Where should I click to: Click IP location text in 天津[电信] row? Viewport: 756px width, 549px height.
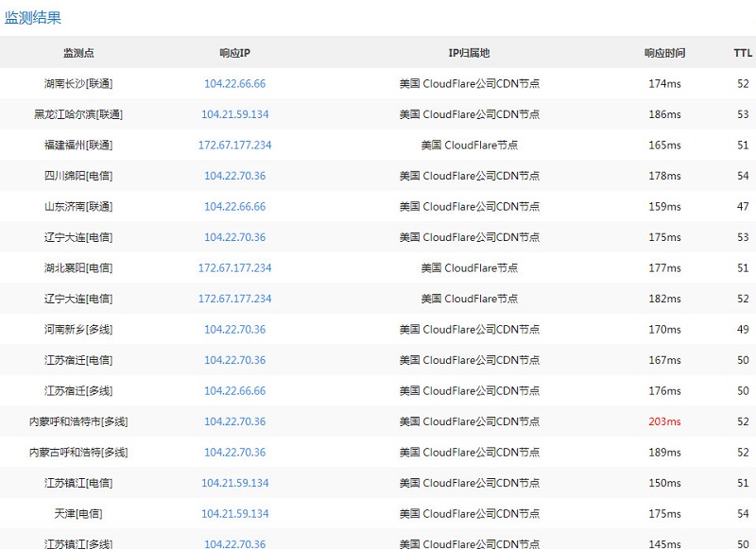click(x=469, y=514)
